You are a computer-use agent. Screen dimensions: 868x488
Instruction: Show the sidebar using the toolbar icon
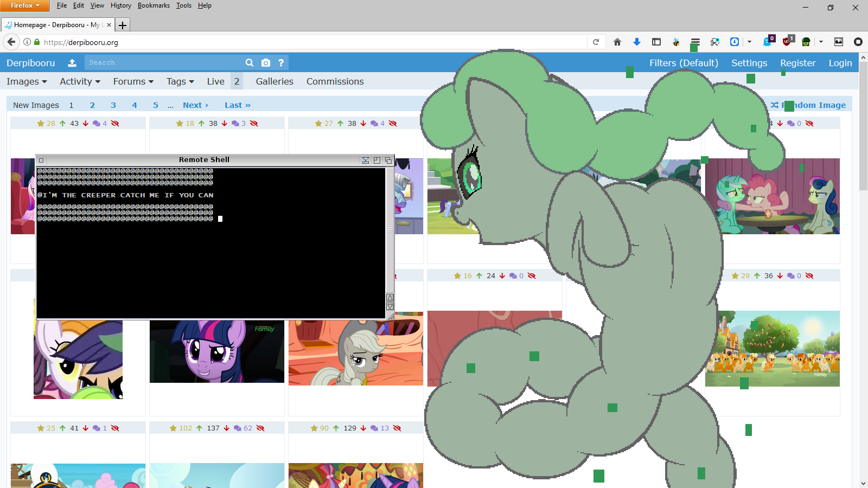656,42
